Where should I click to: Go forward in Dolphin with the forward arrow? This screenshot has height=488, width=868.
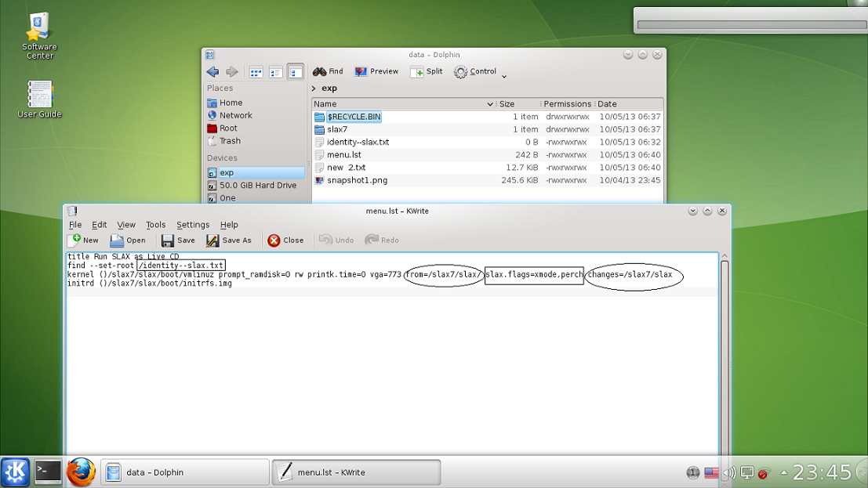coord(232,71)
